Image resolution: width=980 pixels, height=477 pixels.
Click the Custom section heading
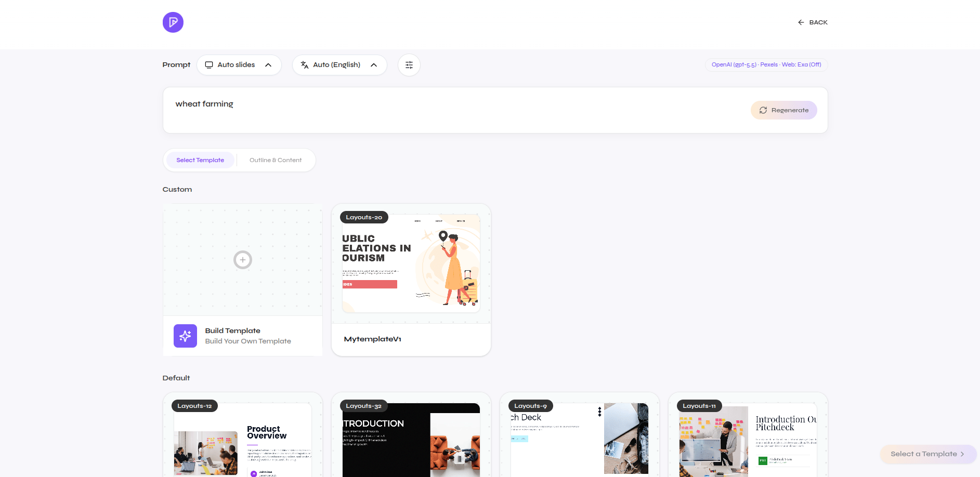click(x=177, y=190)
